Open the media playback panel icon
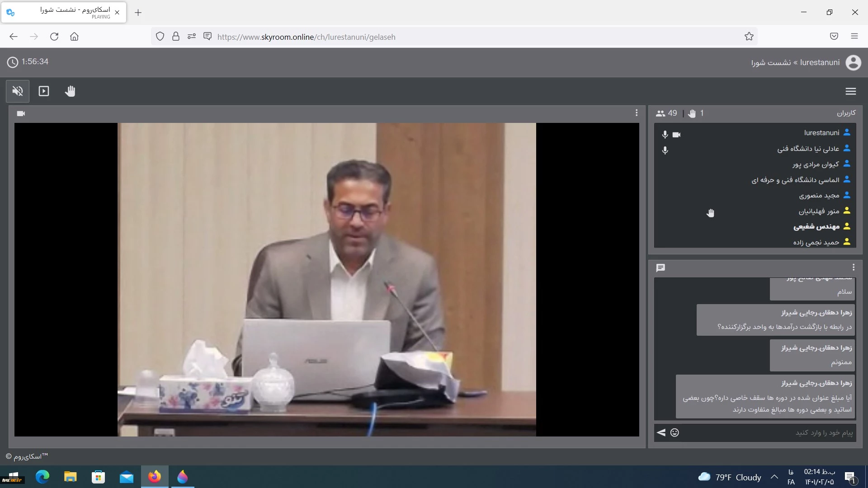The height and width of the screenshot is (488, 868). click(x=44, y=91)
